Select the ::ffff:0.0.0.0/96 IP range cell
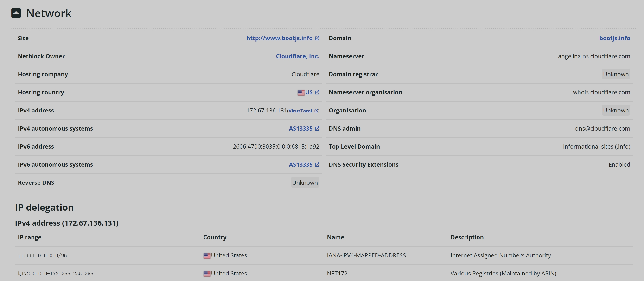 pos(42,255)
